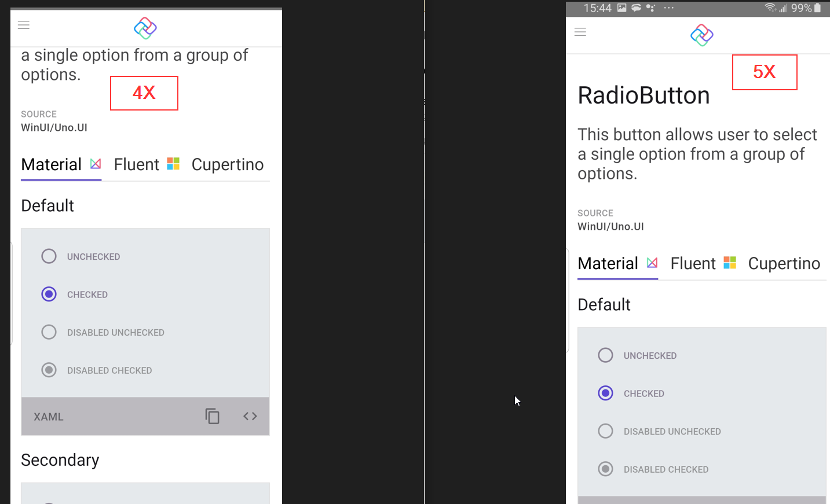Click the Secondary section heading
The image size is (830, 504).
coord(60,459)
